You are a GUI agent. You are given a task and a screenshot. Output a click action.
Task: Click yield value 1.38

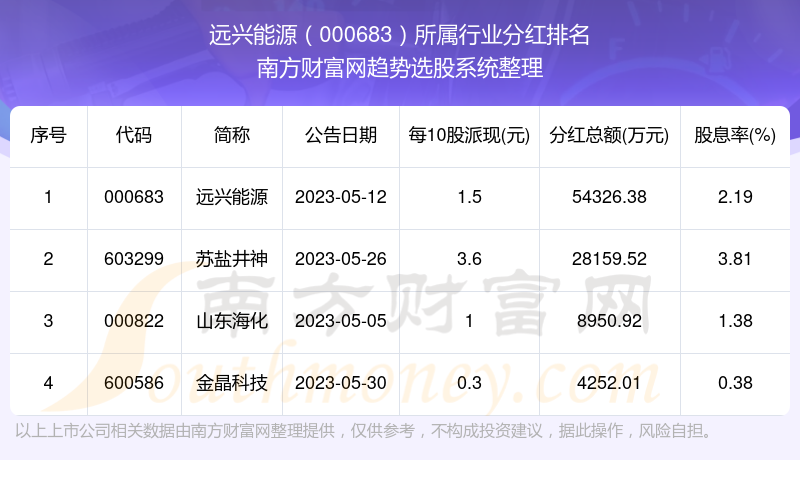[x=735, y=321]
